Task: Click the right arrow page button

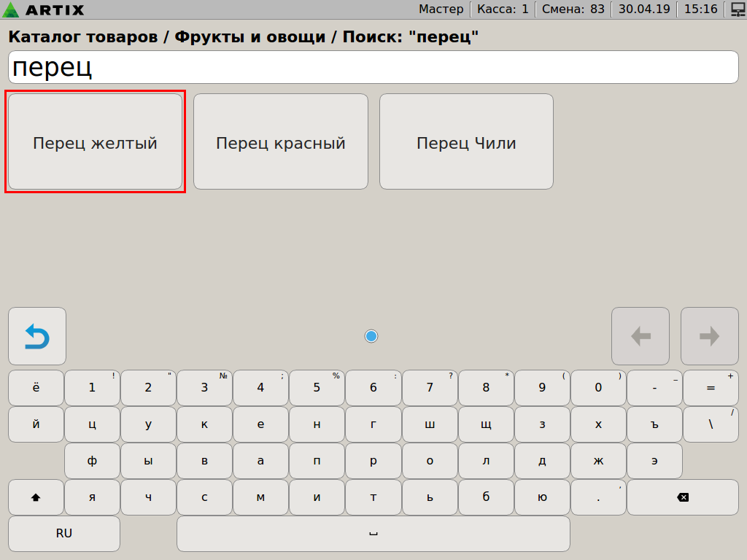Action: point(709,336)
